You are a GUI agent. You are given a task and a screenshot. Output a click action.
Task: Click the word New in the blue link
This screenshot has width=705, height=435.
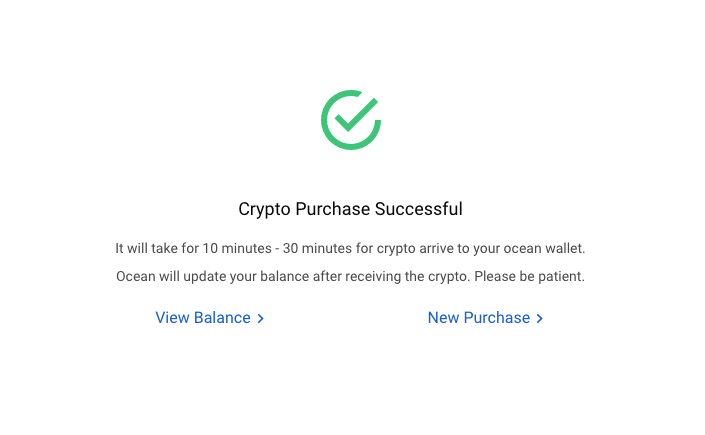(443, 318)
